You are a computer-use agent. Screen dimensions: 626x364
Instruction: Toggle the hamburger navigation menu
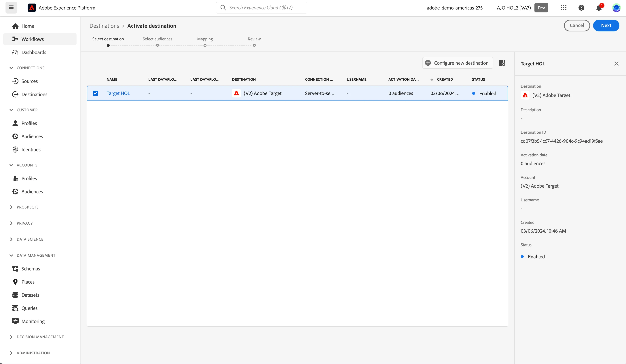[11, 7]
